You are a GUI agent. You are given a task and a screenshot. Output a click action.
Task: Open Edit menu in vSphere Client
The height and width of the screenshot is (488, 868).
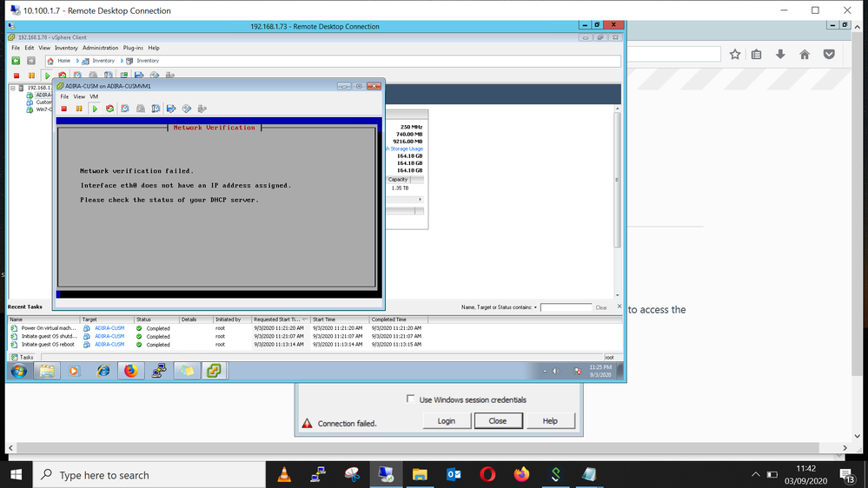click(30, 48)
